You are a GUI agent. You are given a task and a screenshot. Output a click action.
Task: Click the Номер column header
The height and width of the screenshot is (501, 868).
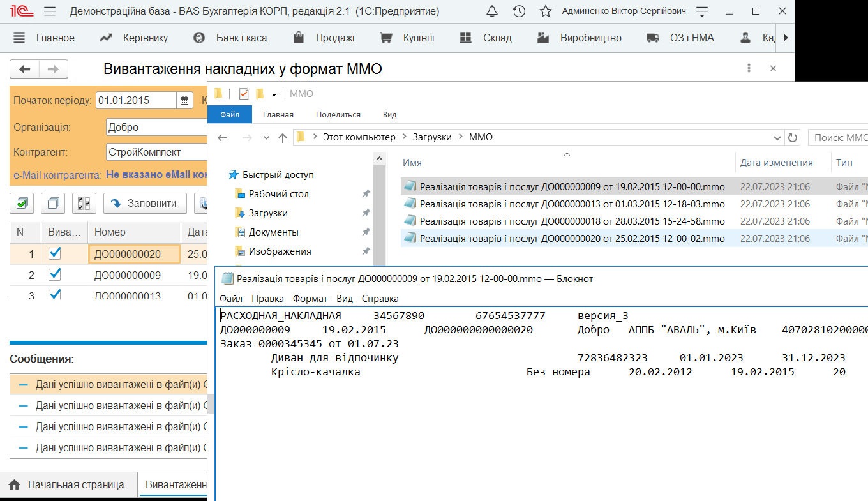click(135, 232)
